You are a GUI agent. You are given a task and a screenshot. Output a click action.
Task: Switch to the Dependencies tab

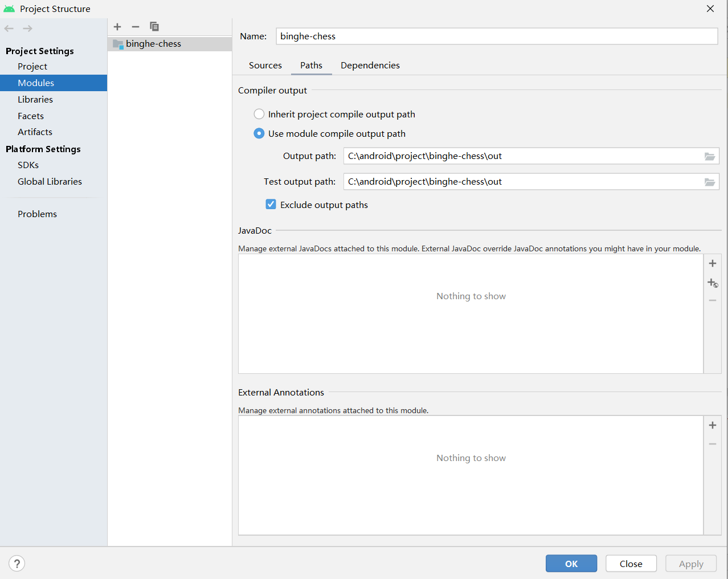370,66
